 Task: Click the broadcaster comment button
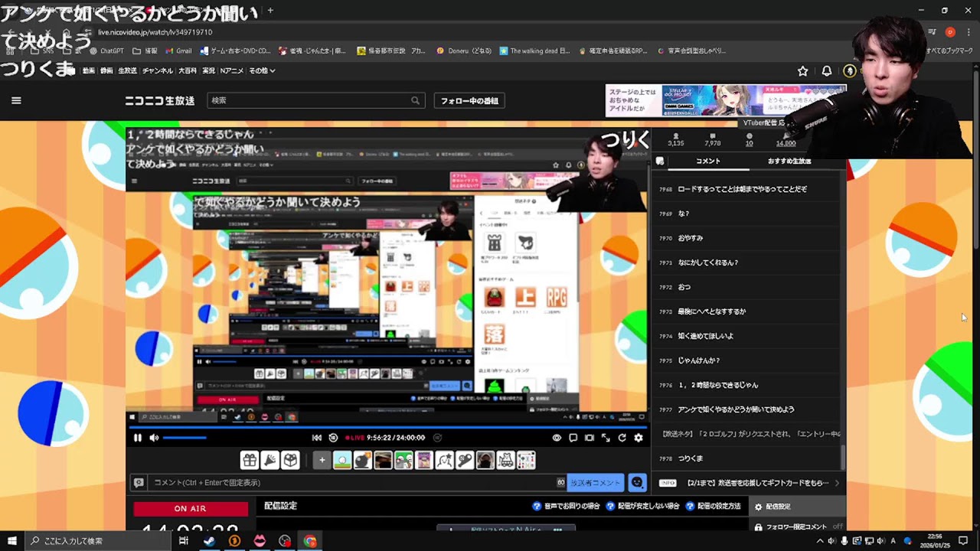596,483
